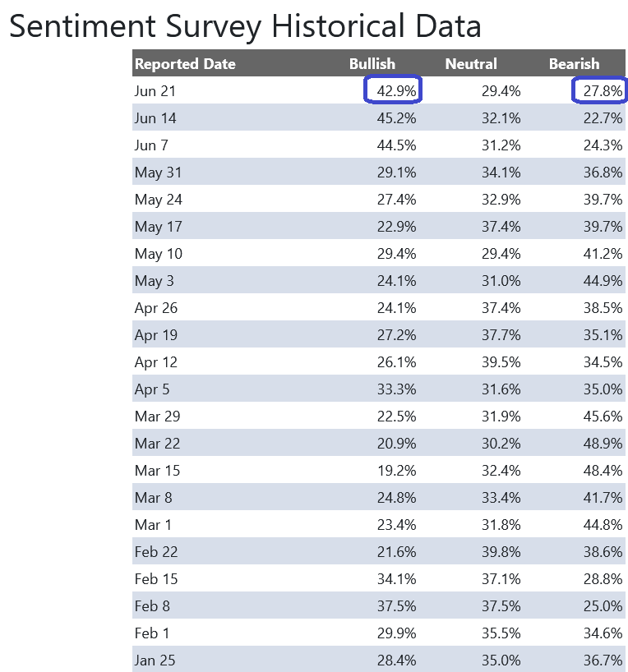The width and height of the screenshot is (628, 672).
Task: Click the Reported Date column header
Action: pos(185,64)
